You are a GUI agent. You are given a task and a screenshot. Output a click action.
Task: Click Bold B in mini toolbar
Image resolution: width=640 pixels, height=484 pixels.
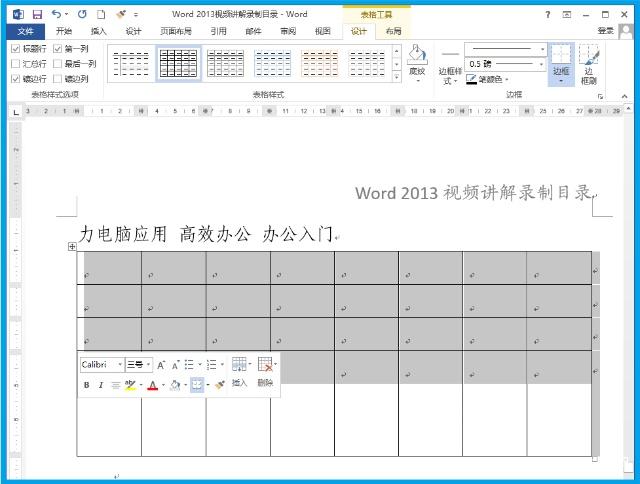87,385
